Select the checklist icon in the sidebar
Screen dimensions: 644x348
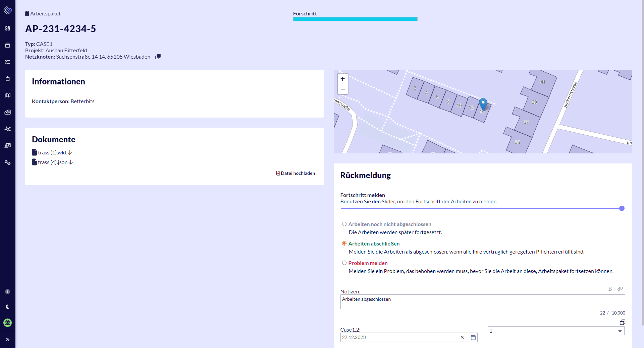[7, 62]
